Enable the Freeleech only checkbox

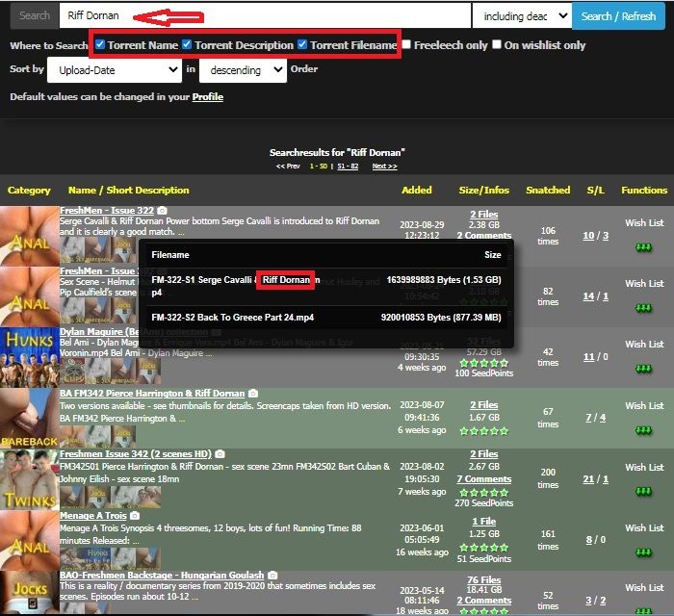(406, 44)
